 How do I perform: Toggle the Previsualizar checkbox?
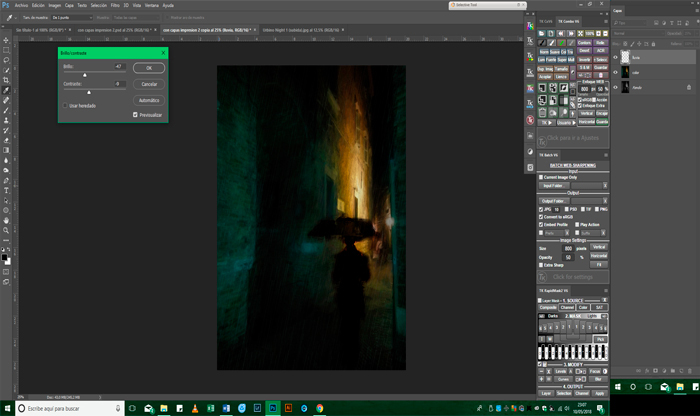click(x=135, y=115)
